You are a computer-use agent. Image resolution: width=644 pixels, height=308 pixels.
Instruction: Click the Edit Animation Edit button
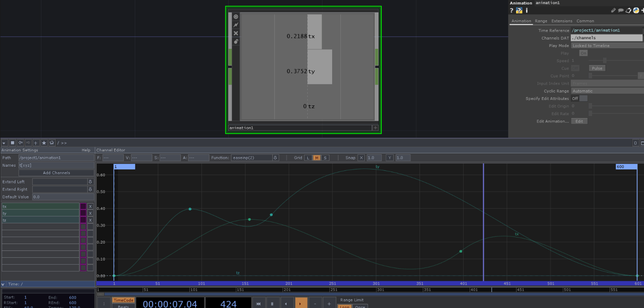579,121
